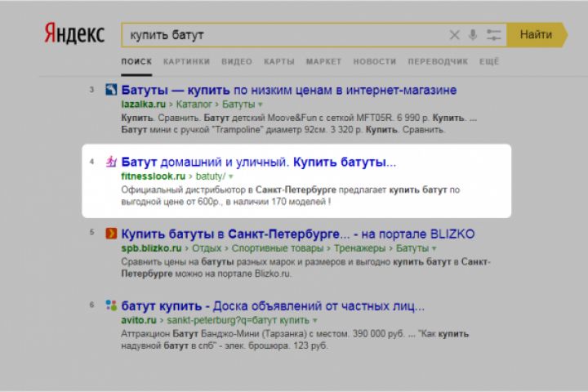Open Отдых breadcrumb under spb.blizko.ru
Image resolution: width=588 pixels, height=392 pixels.
[x=207, y=248]
